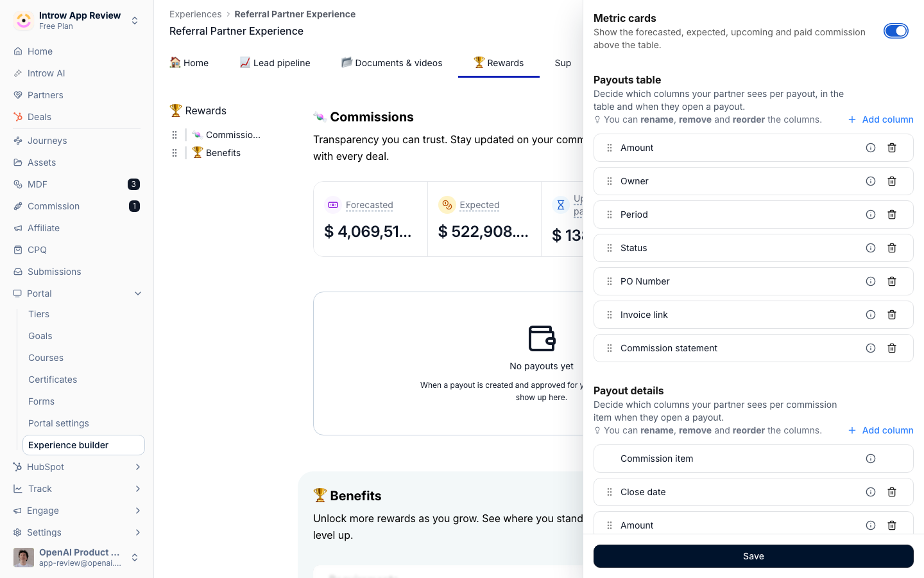Image resolution: width=924 pixels, height=578 pixels.
Task: Disable the Metric cards toggle
Action: (896, 31)
